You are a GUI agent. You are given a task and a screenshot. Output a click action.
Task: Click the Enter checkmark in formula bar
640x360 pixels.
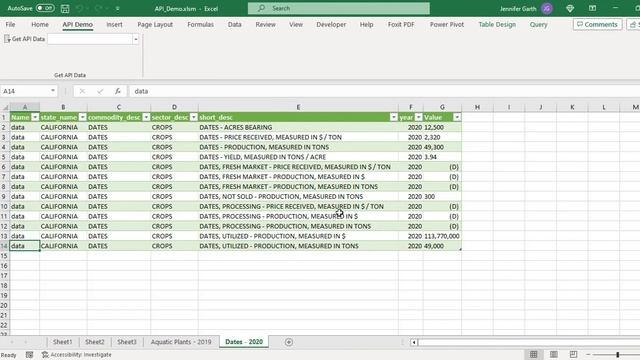100,91
